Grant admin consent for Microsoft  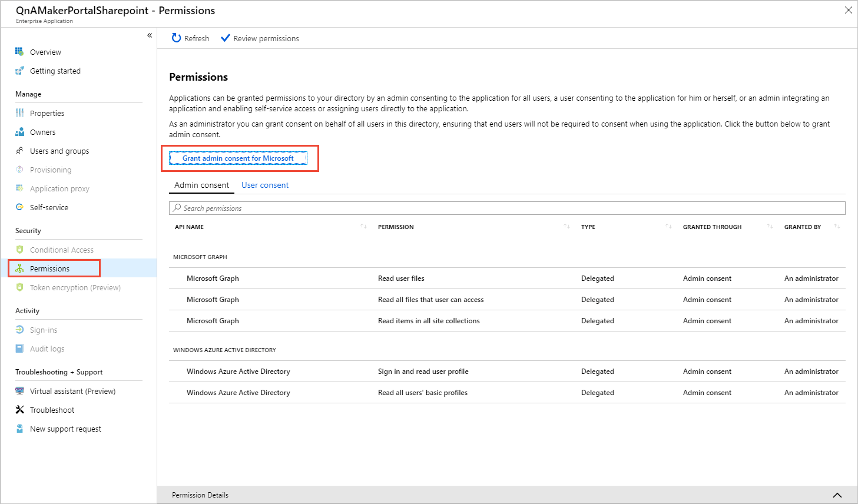238,158
